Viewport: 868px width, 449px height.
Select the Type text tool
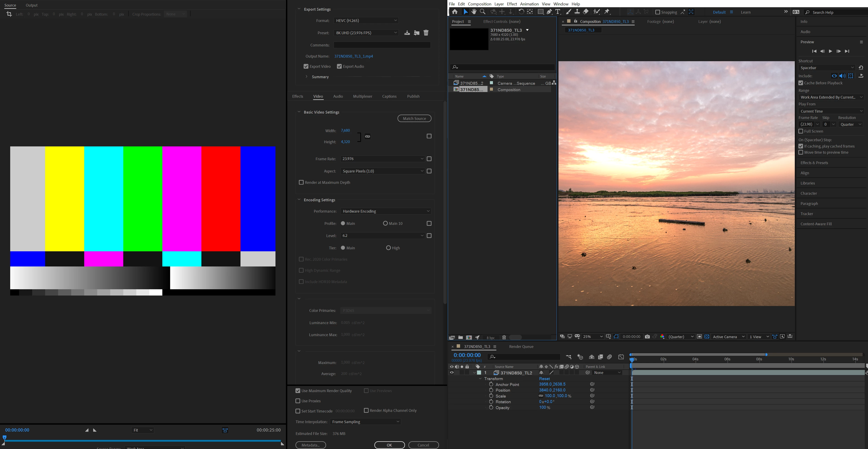[558, 12]
